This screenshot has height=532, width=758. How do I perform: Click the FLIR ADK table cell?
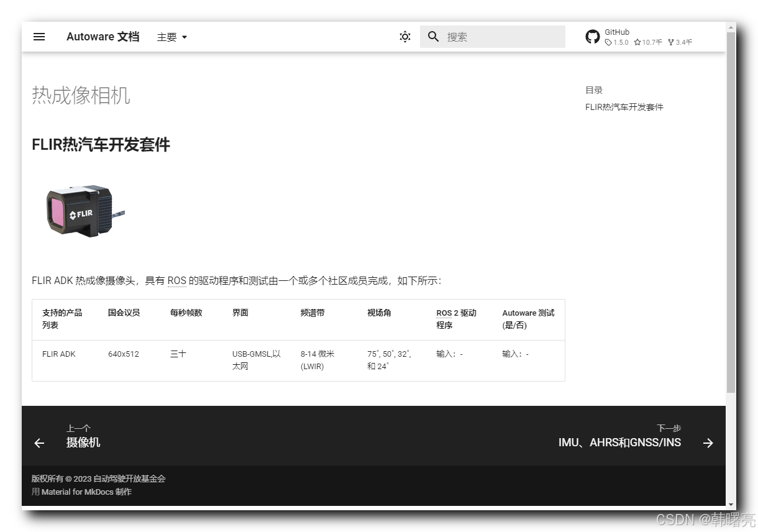(x=59, y=354)
